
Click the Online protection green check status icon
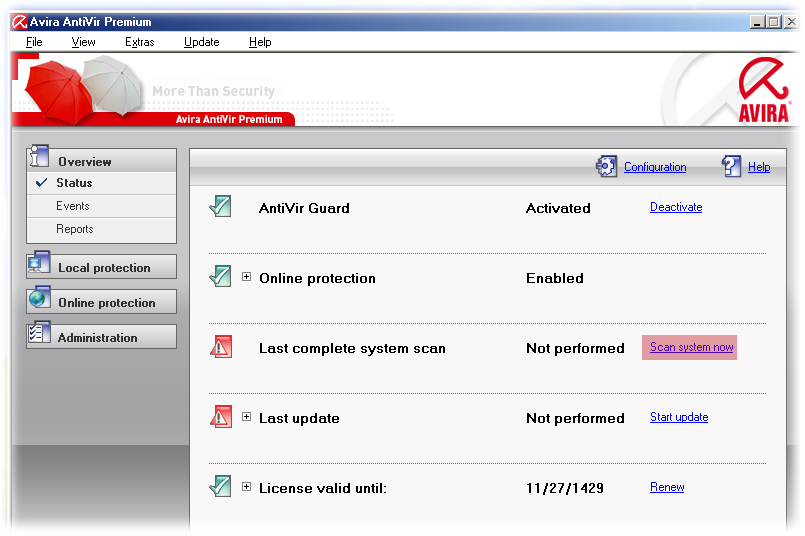221,276
